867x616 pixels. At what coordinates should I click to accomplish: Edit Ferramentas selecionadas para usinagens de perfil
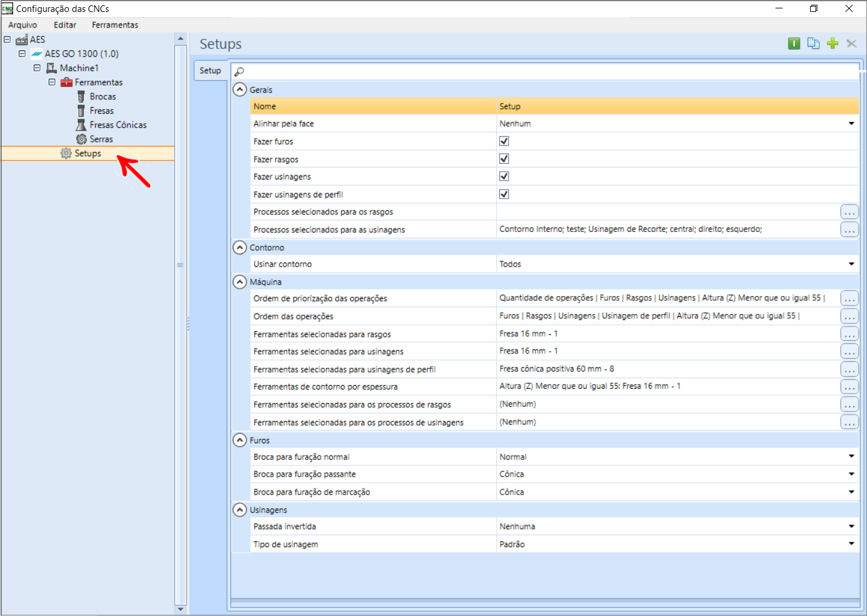click(849, 369)
